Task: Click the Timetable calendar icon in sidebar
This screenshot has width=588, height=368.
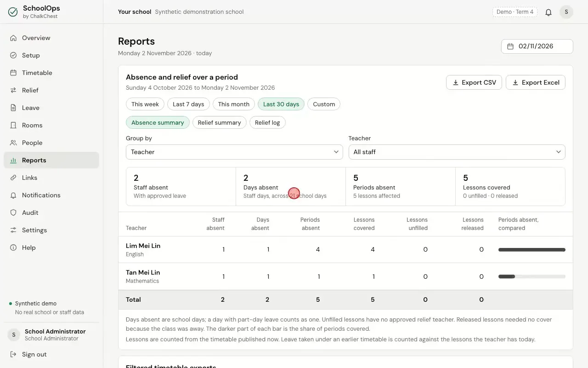Action: coord(13,73)
